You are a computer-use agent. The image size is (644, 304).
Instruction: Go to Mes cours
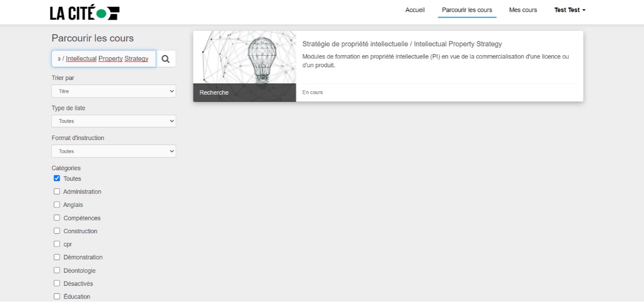pos(523,10)
